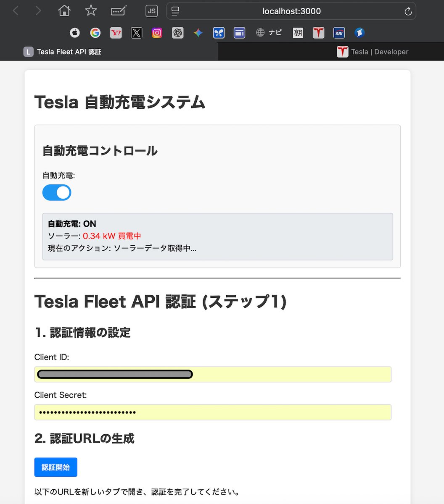Switch to the Tesla | Developer tab

[330, 52]
